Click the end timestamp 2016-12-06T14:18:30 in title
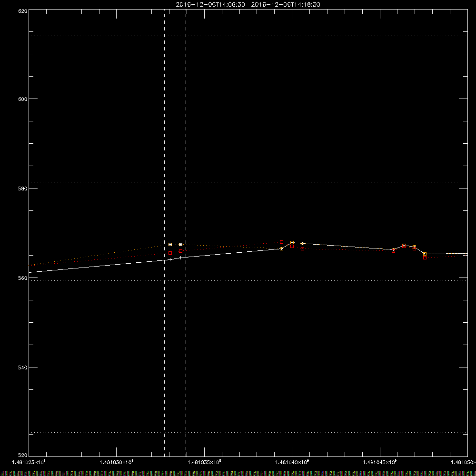Screen dimensions: 476x476 tap(286, 5)
